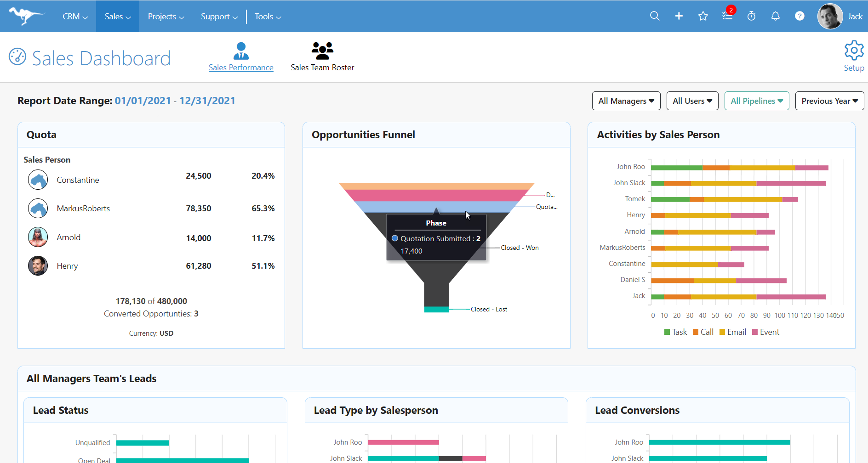868x463 pixels.
Task: Click Jack's user profile avatar
Action: [x=830, y=16]
